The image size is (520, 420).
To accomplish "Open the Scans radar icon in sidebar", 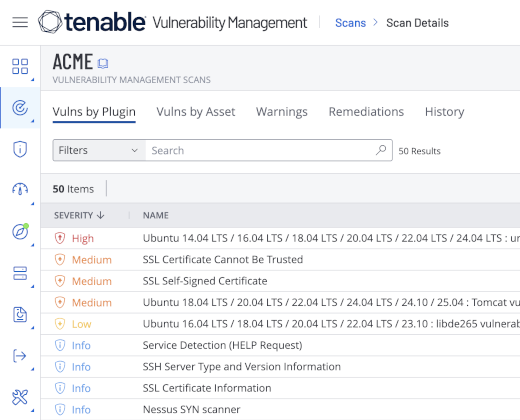I will [20, 108].
